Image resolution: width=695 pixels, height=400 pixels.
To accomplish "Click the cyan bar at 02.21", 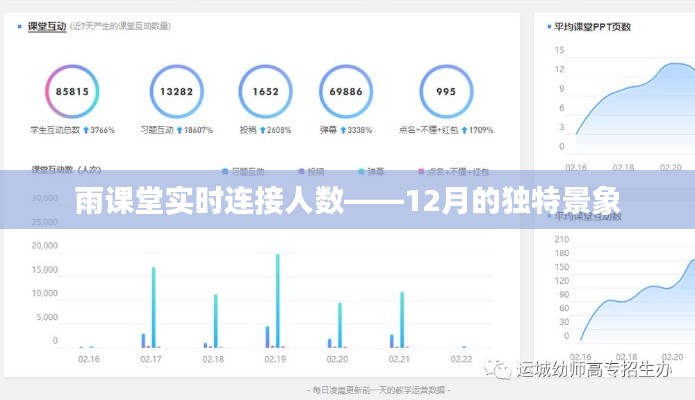I will tap(402, 320).
